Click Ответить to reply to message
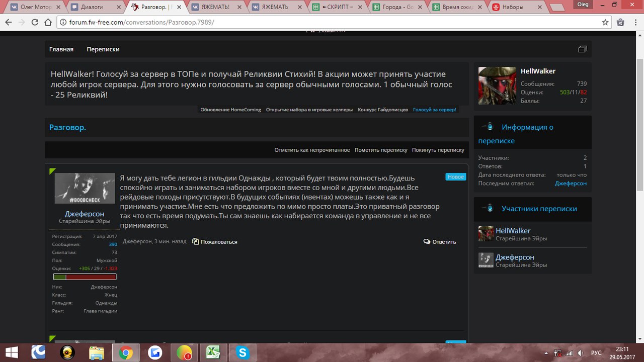 pyautogui.click(x=440, y=242)
